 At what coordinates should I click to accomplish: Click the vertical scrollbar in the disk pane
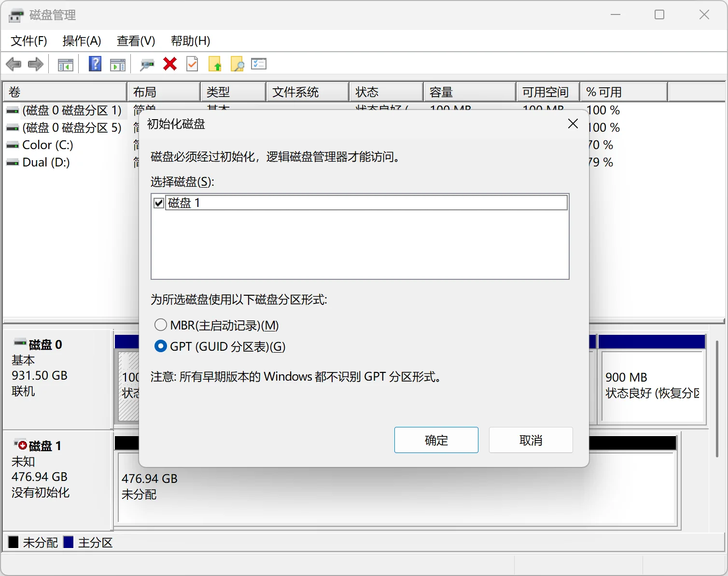(x=717, y=399)
